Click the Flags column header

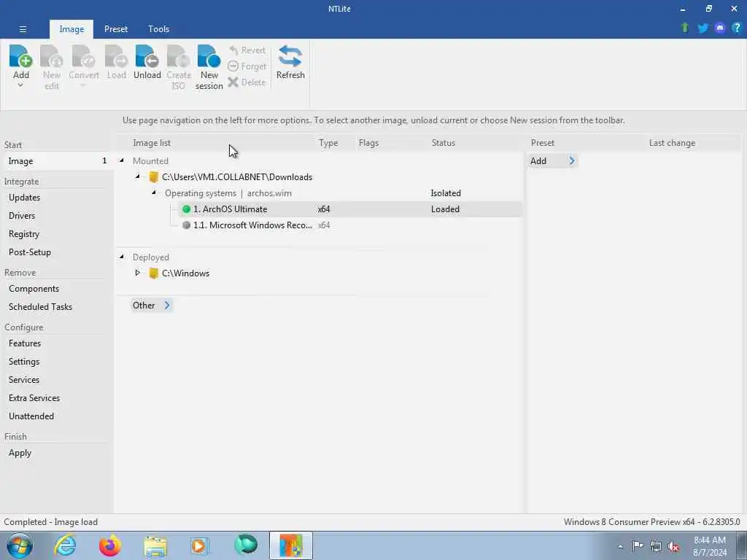point(368,143)
